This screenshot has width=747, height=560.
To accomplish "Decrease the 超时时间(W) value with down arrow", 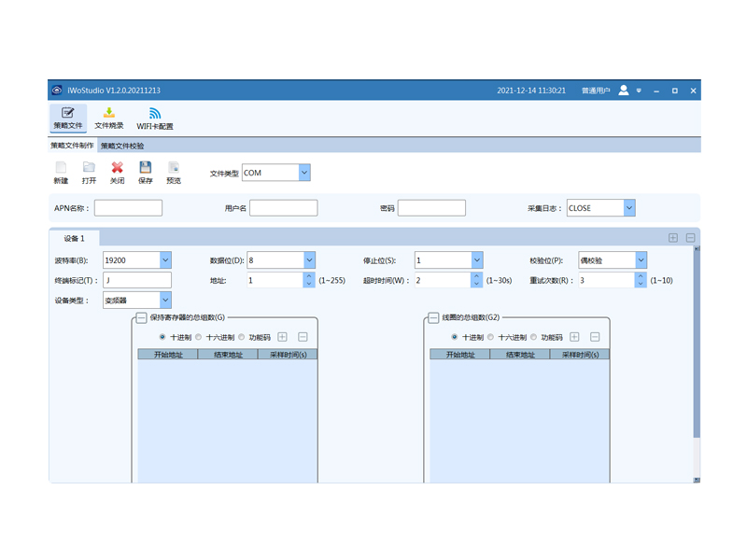I will coord(476,284).
